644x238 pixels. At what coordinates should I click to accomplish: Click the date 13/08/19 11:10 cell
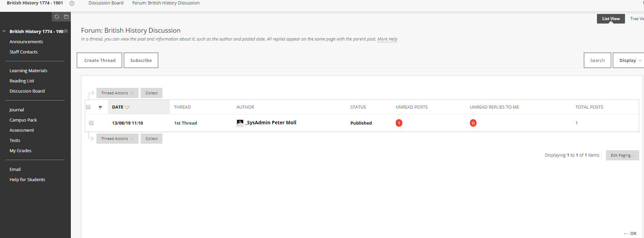127,123
